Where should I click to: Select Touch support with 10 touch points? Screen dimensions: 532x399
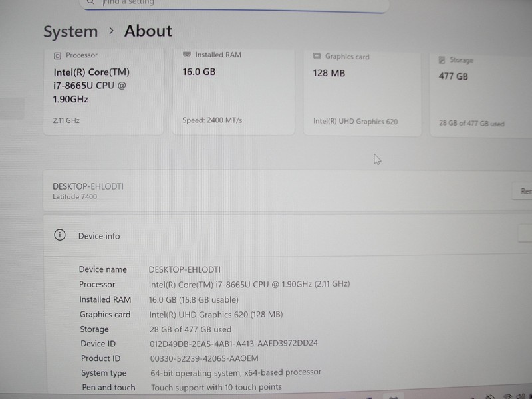point(216,387)
